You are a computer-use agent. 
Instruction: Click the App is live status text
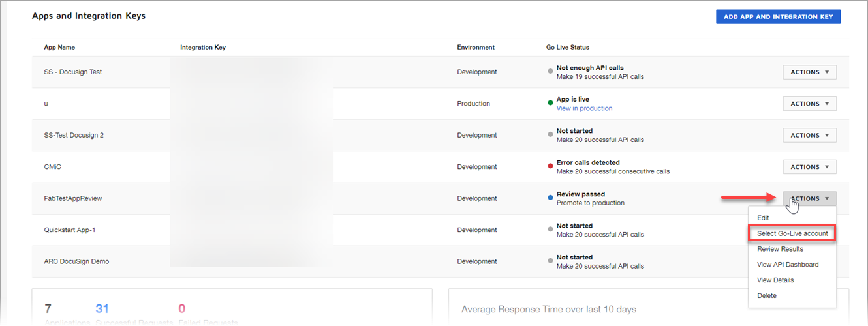[x=573, y=100]
